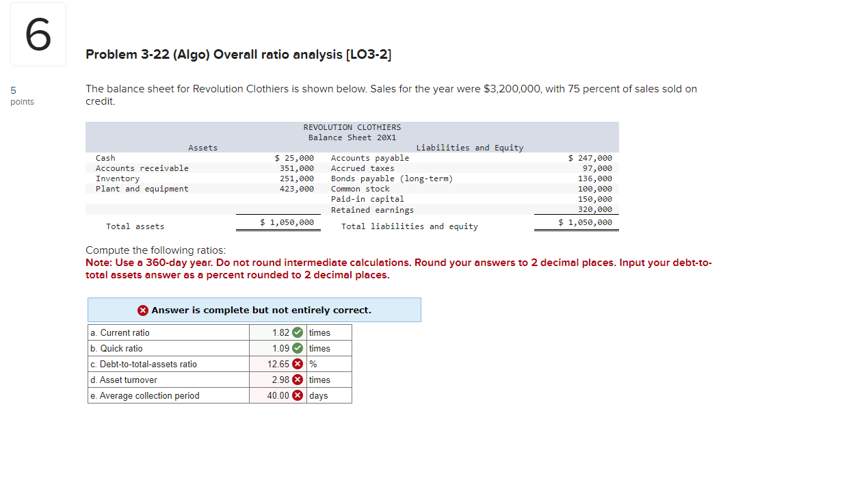Click the 'times' unit beside Asset turnover
Screen dimensions: 868x489
point(319,380)
